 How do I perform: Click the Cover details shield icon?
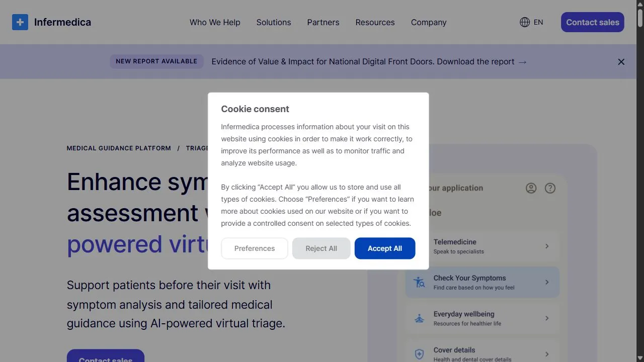pyautogui.click(x=420, y=354)
